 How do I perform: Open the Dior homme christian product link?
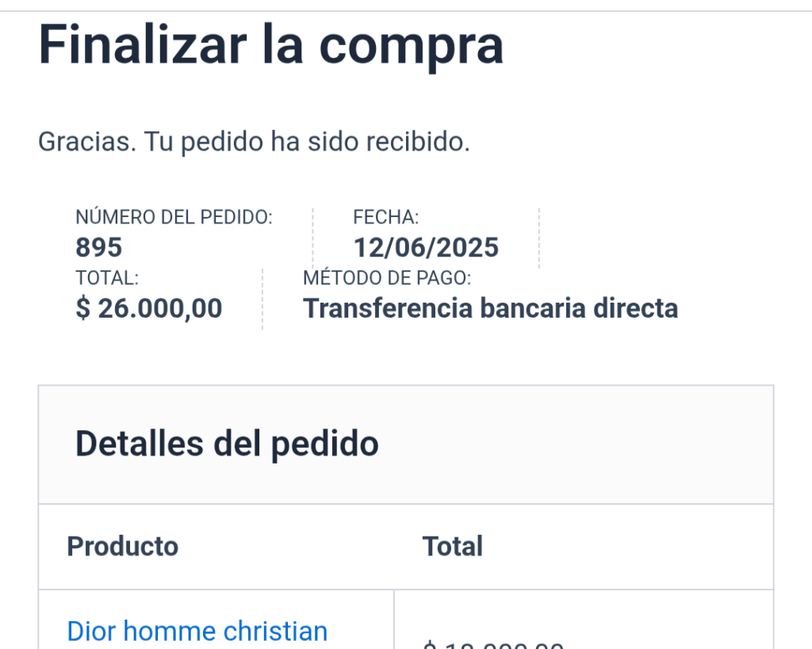coord(197,632)
